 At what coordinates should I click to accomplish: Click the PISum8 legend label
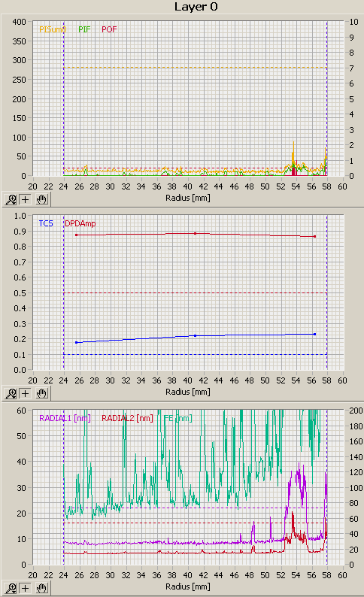click(x=53, y=29)
